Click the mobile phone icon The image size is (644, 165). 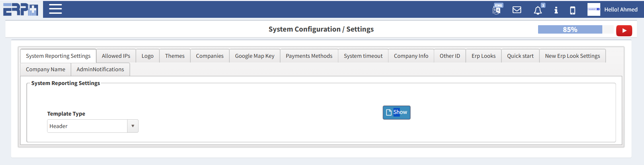(572, 10)
